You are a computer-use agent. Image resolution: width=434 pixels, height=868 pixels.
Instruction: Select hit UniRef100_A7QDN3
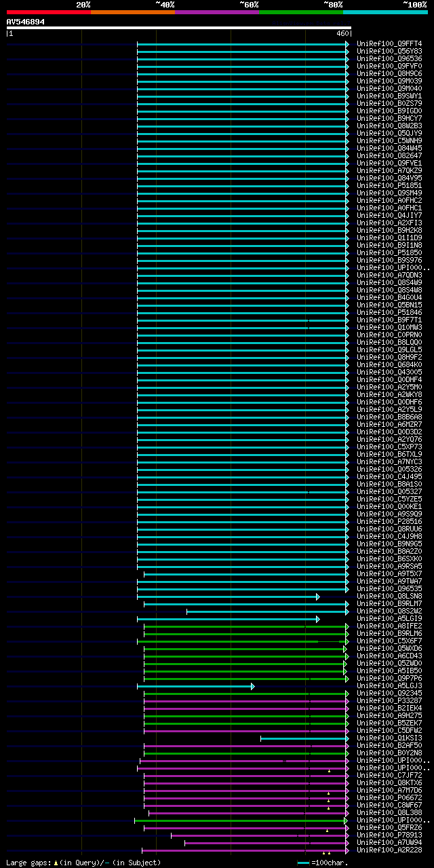pyautogui.click(x=389, y=275)
